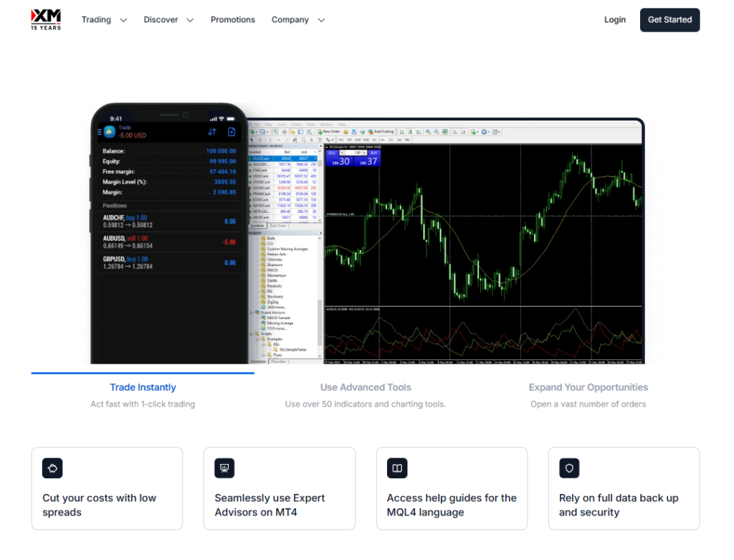Click the blue SELL button on the chart
Viewport: 734px width, 560px height.
pos(332,153)
